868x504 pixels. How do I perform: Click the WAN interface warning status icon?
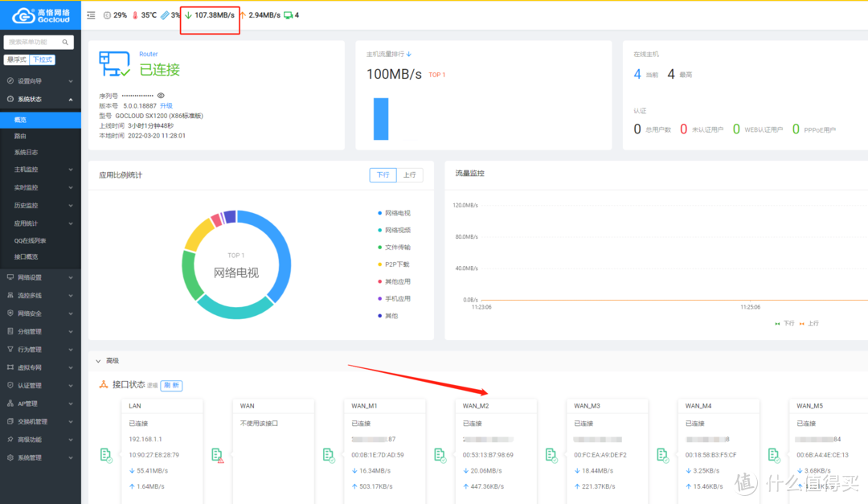click(x=217, y=456)
